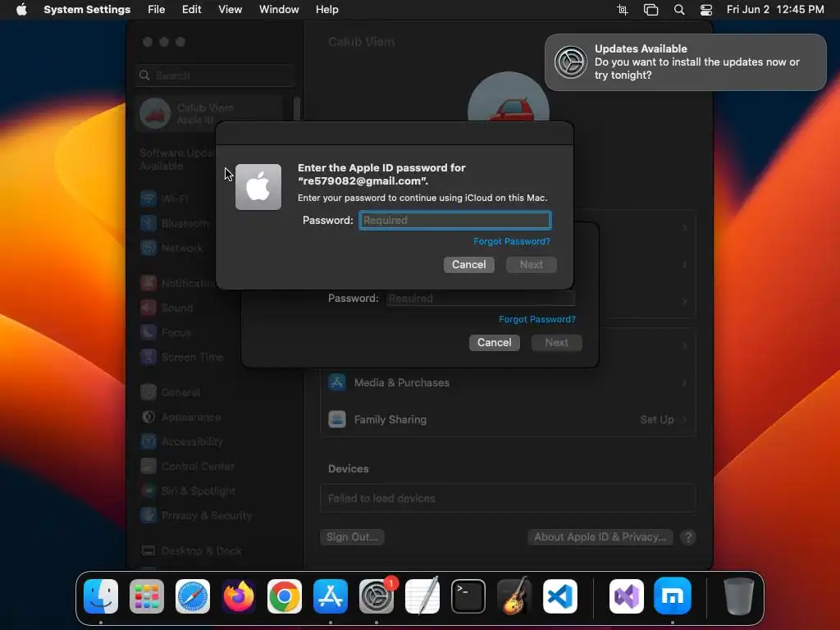Open Control Center settings in sidebar

coord(188,466)
